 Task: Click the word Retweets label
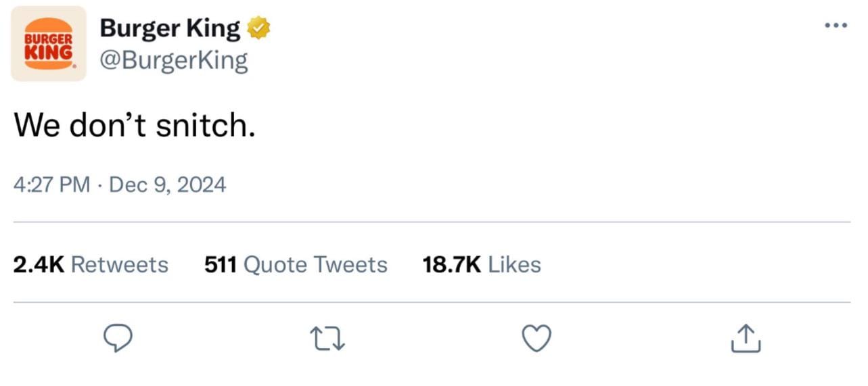pos(120,264)
